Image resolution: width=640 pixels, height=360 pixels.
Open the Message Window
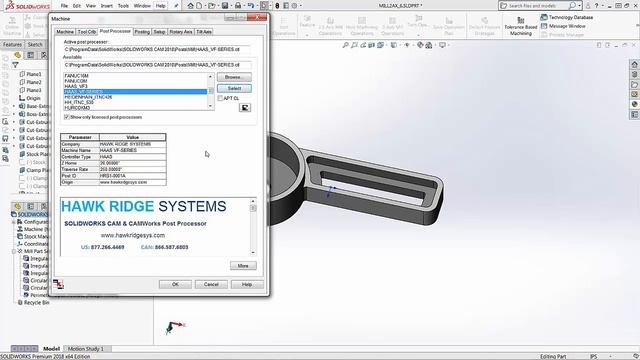[x=563, y=26]
